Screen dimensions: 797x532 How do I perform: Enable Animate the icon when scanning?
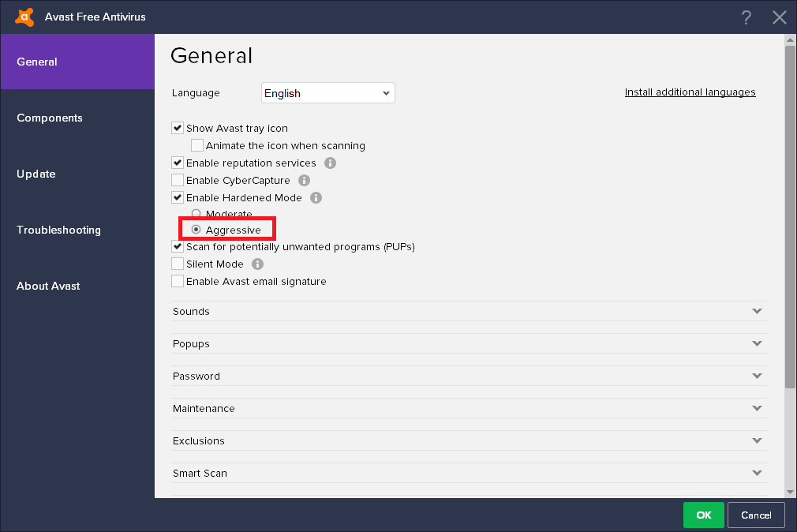197,146
